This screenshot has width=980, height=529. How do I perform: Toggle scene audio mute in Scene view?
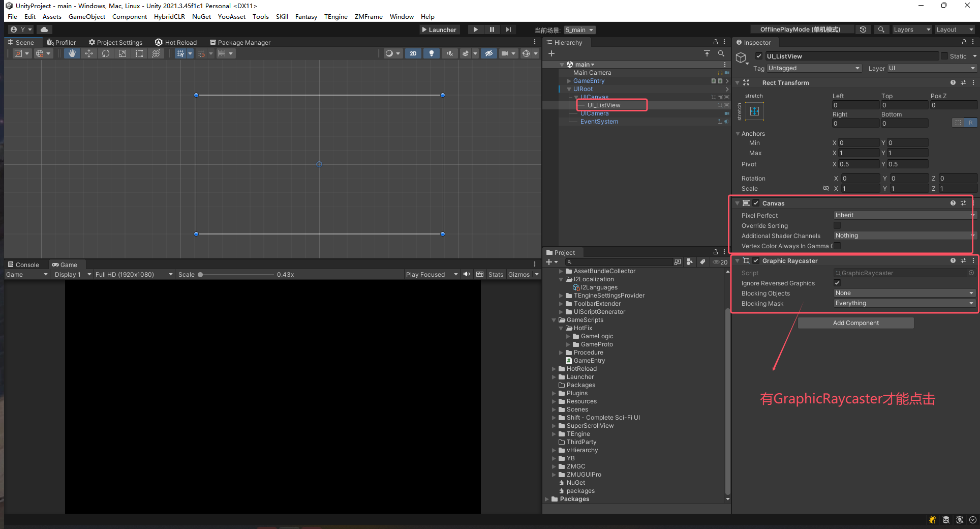coord(449,53)
